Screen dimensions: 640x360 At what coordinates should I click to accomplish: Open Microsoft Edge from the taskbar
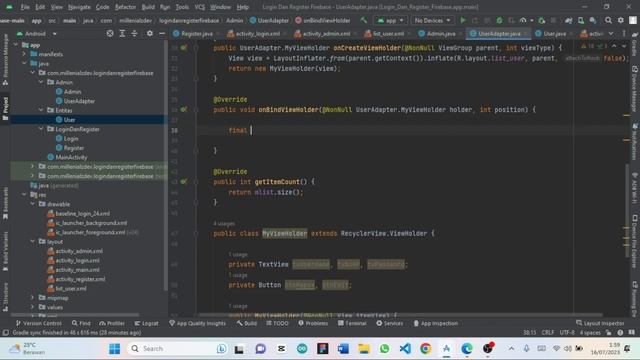[467, 349]
